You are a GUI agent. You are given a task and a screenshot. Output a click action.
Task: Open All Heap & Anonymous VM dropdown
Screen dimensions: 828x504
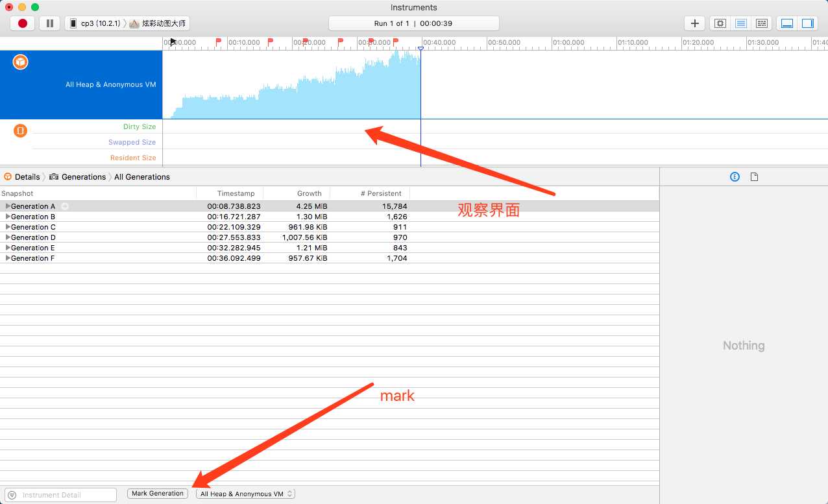pyautogui.click(x=246, y=494)
